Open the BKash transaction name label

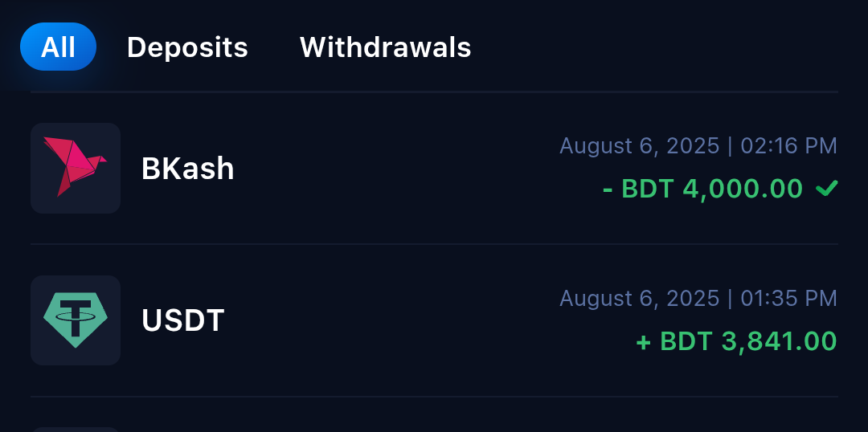coord(187,169)
